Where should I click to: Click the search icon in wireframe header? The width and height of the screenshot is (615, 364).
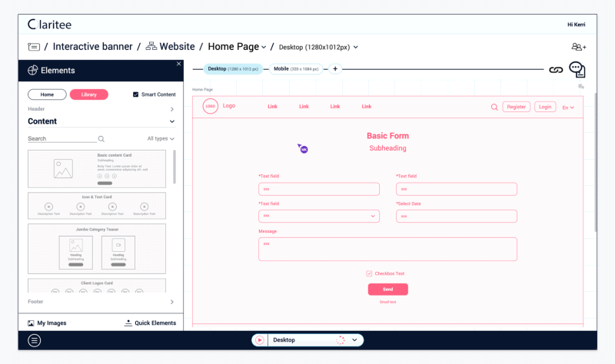point(494,107)
